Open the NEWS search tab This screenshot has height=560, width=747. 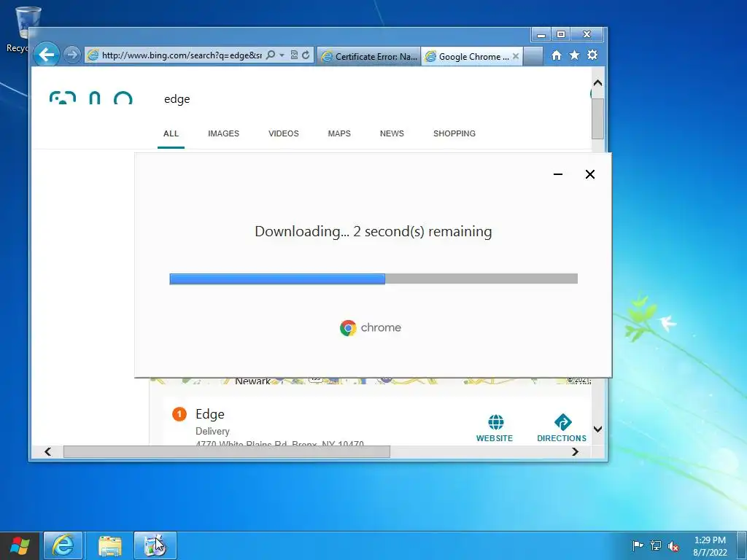pos(392,134)
